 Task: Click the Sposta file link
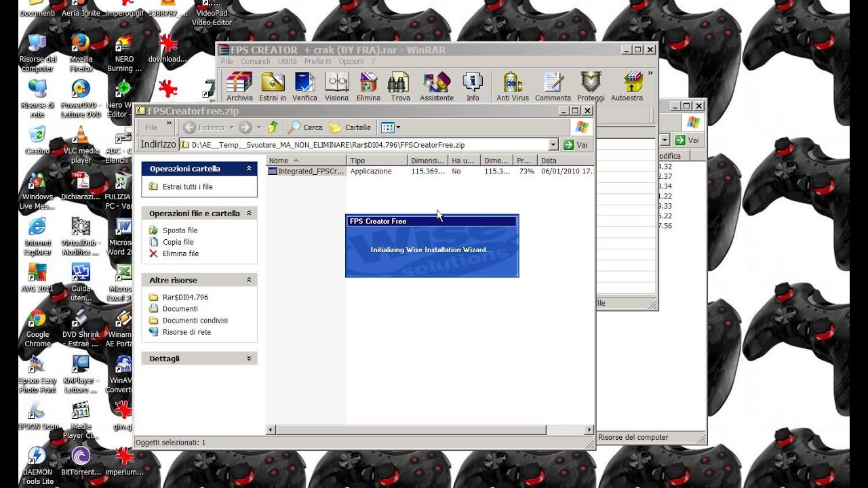coord(180,230)
